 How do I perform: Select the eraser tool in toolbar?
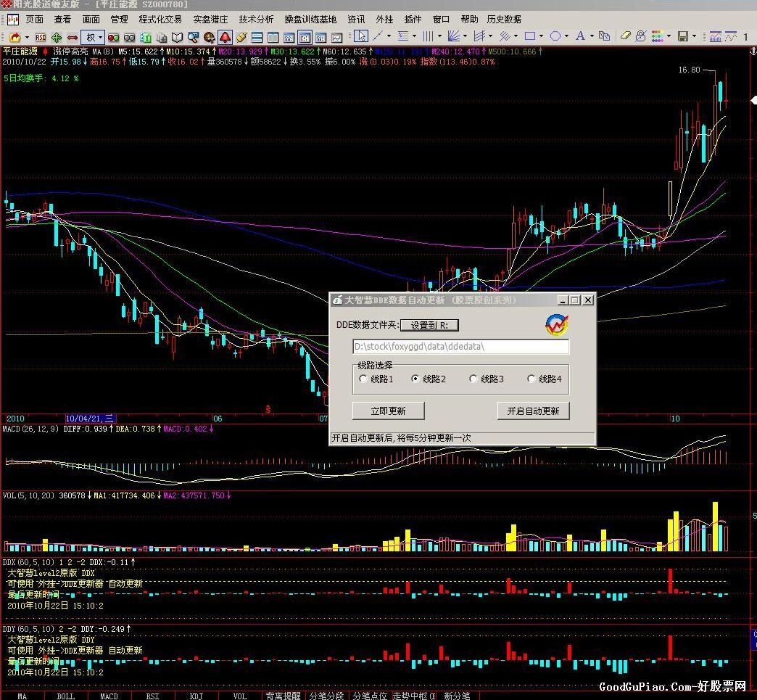625,36
